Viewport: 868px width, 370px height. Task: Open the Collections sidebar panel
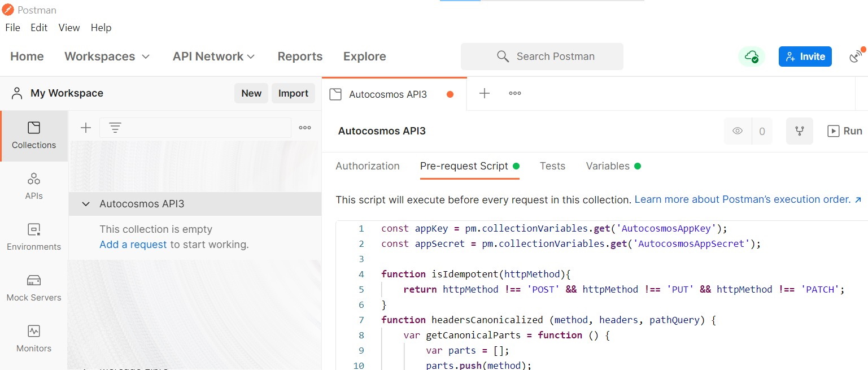point(34,136)
